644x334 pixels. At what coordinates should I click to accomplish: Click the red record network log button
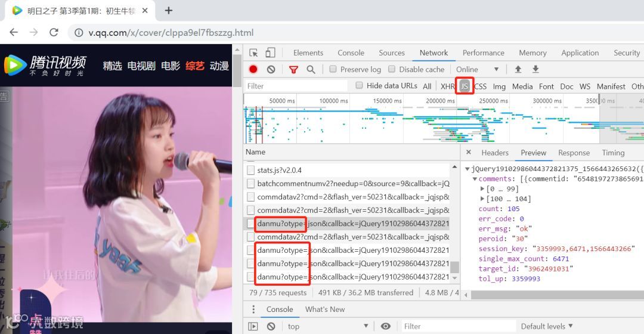253,69
